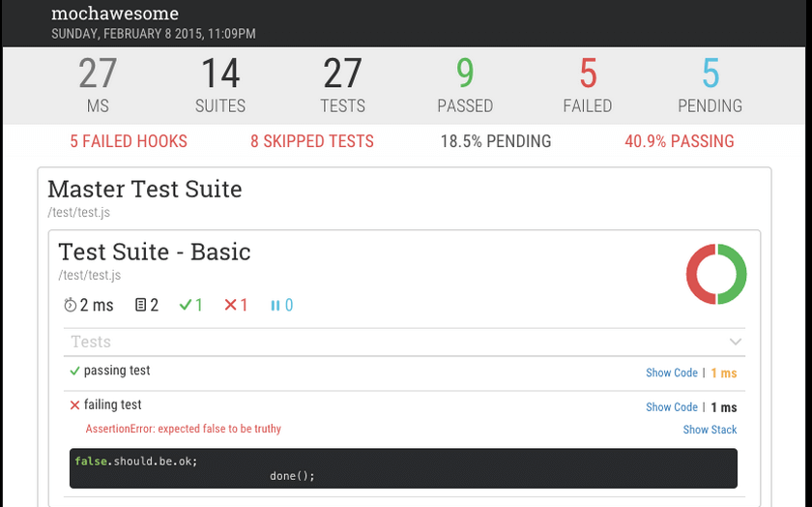812x507 pixels.
Task: Click the red failed X summary icon
Action: 230,305
